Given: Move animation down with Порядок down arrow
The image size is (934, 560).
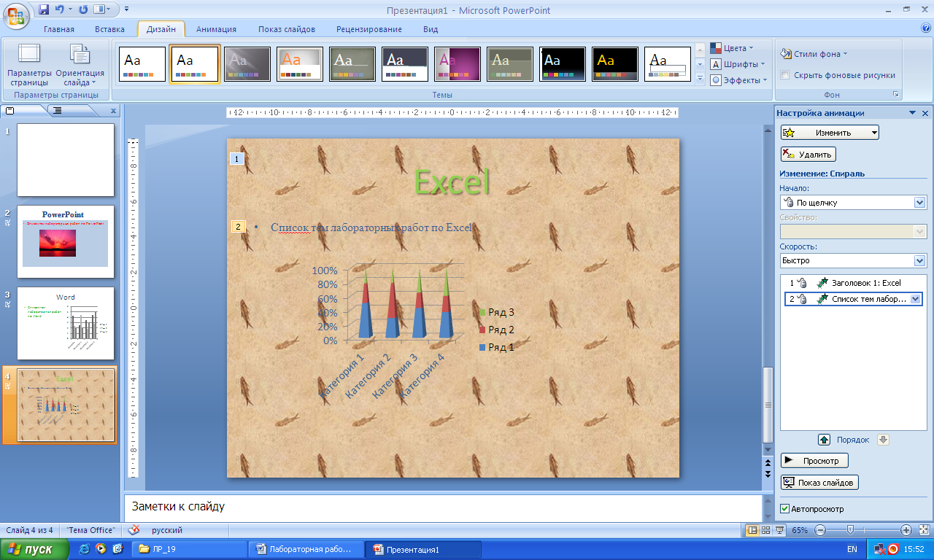Looking at the screenshot, I should pyautogui.click(x=881, y=440).
